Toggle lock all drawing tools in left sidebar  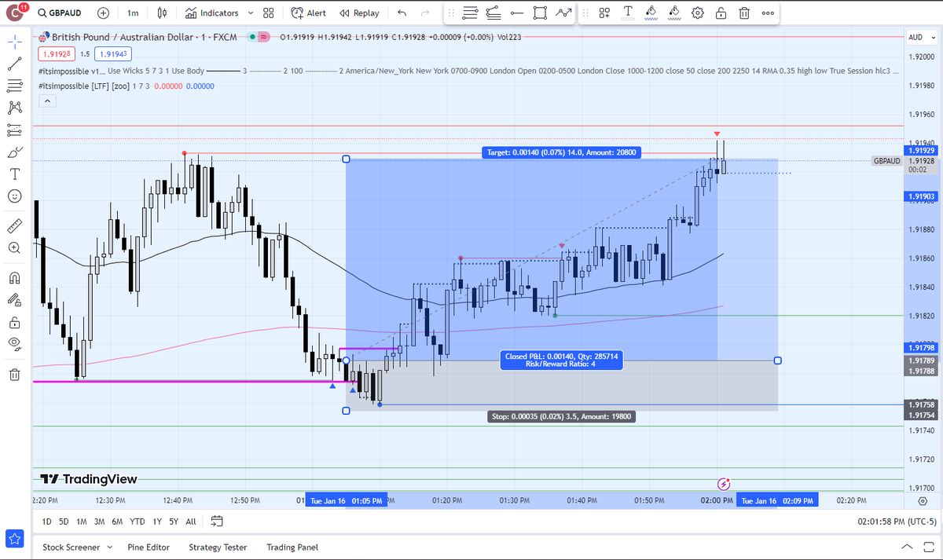pos(14,322)
